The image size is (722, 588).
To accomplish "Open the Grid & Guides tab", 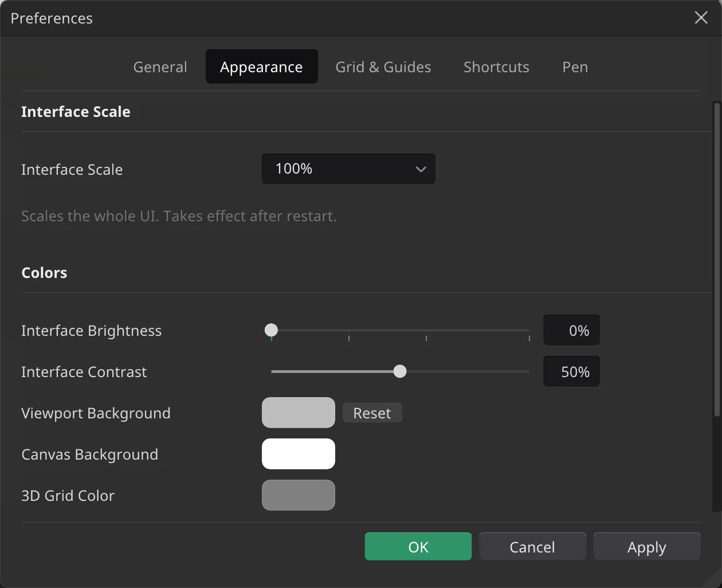I will [383, 67].
